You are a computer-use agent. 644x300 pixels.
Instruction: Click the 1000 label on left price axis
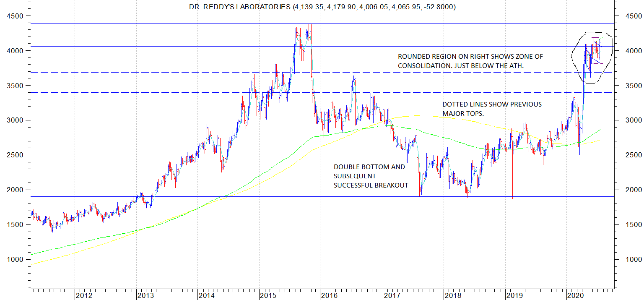[x=15, y=259]
